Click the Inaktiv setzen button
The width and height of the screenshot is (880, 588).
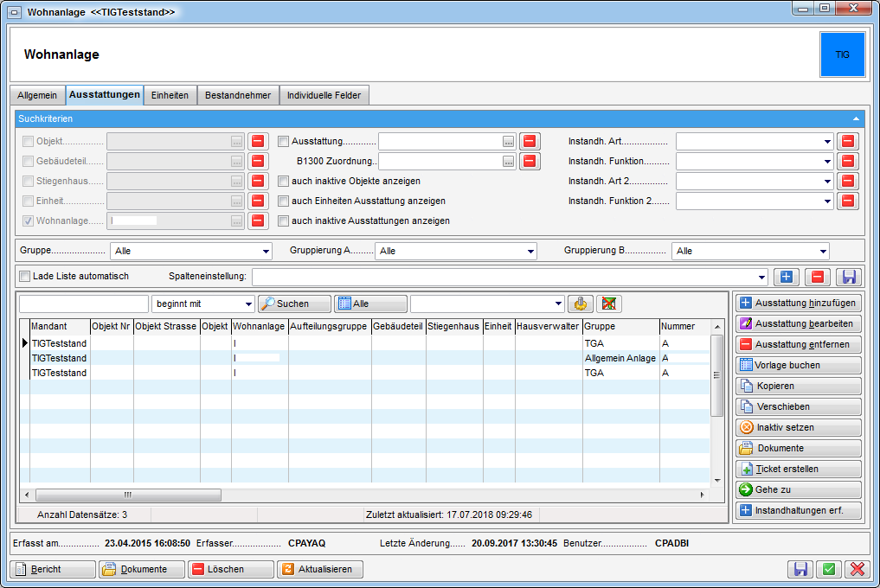[798, 427]
